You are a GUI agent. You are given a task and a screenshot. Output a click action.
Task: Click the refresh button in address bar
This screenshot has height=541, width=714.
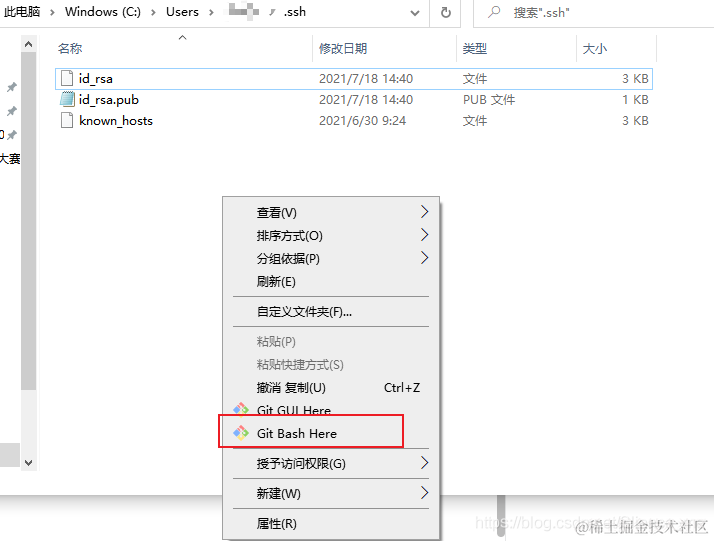(446, 12)
